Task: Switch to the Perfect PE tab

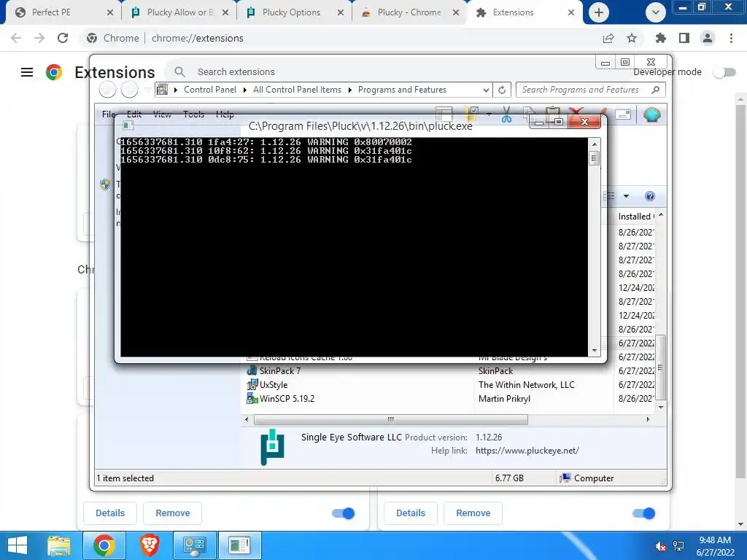Action: coord(63,12)
